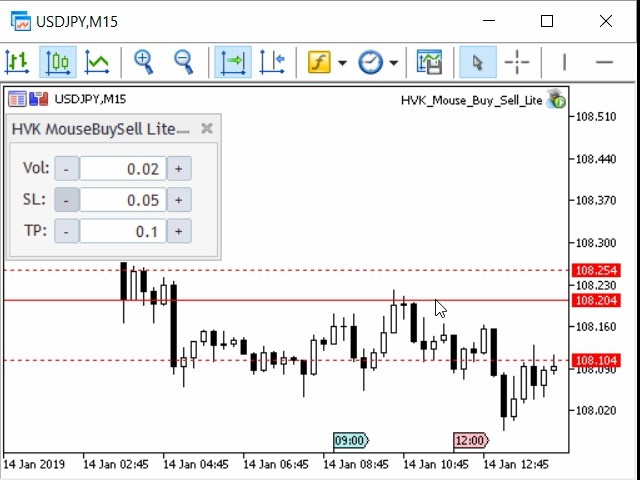The image size is (640, 480).
Task: Increase the SL value
Action: coord(179,200)
